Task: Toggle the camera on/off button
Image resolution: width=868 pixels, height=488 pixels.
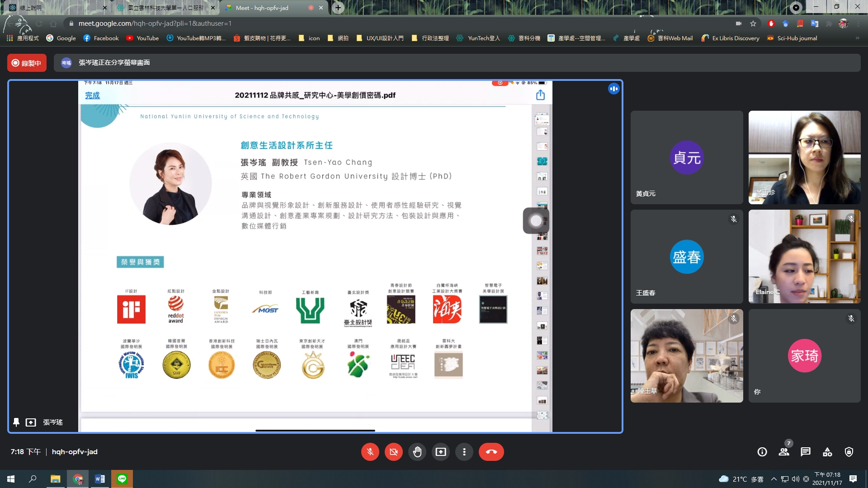Action: [x=394, y=452]
